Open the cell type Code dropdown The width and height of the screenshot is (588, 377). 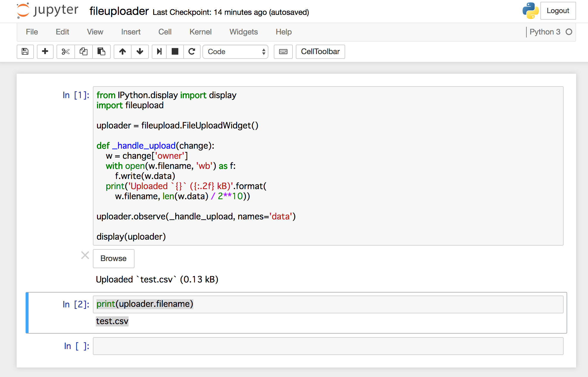pos(235,52)
